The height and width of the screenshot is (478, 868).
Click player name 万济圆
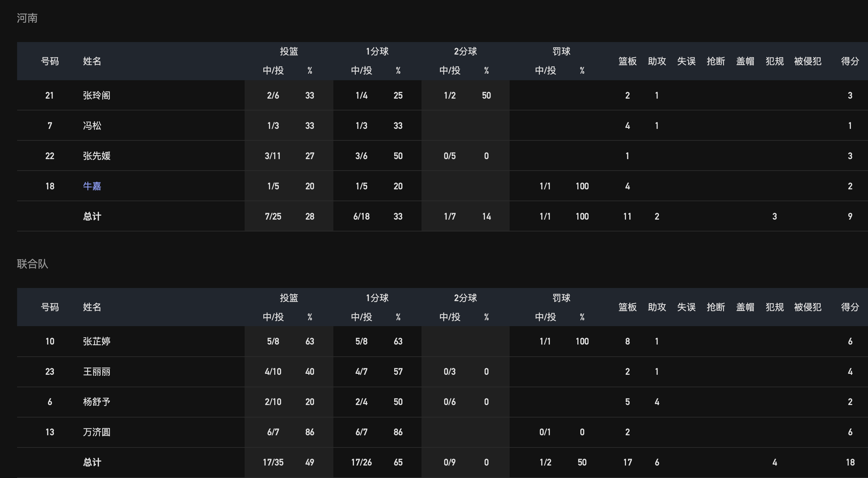click(97, 432)
